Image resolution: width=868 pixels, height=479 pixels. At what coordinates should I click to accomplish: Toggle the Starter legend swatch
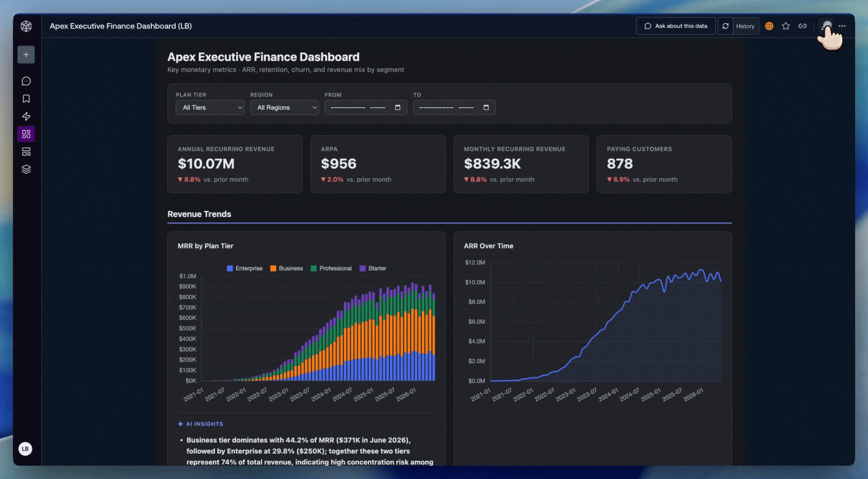pyautogui.click(x=363, y=268)
